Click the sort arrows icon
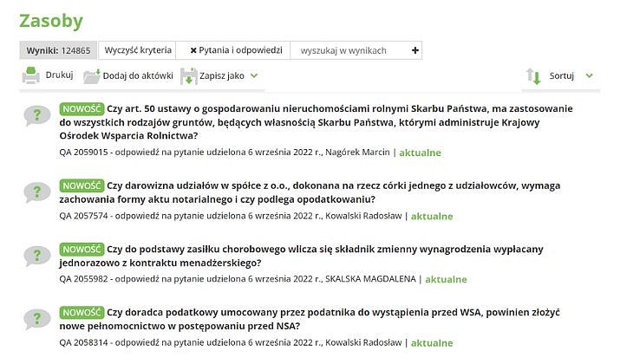 (533, 76)
